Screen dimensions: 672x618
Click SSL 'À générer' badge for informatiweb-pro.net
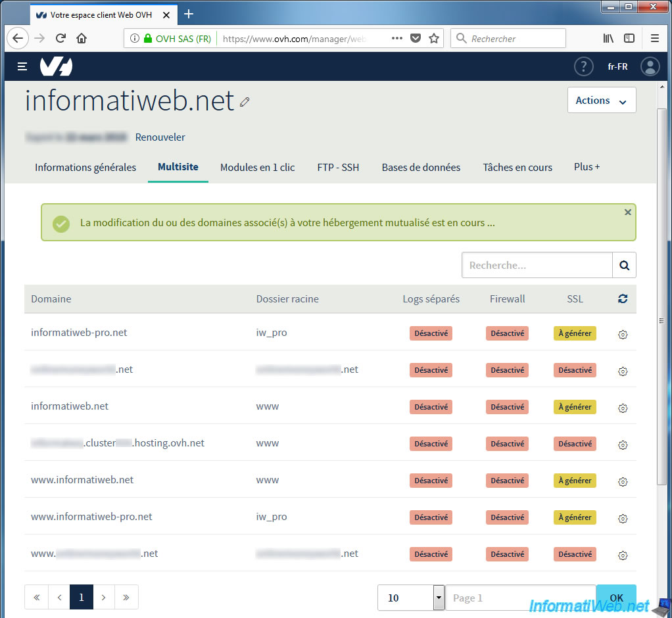click(575, 333)
